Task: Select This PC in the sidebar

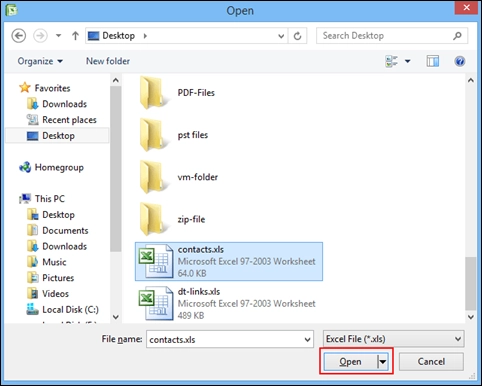Action: click(x=42, y=199)
